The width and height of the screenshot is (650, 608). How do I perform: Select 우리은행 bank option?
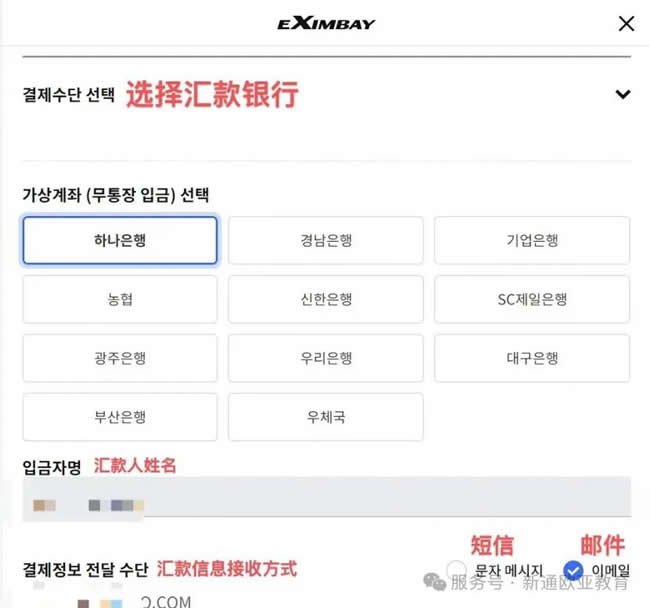click(x=326, y=358)
